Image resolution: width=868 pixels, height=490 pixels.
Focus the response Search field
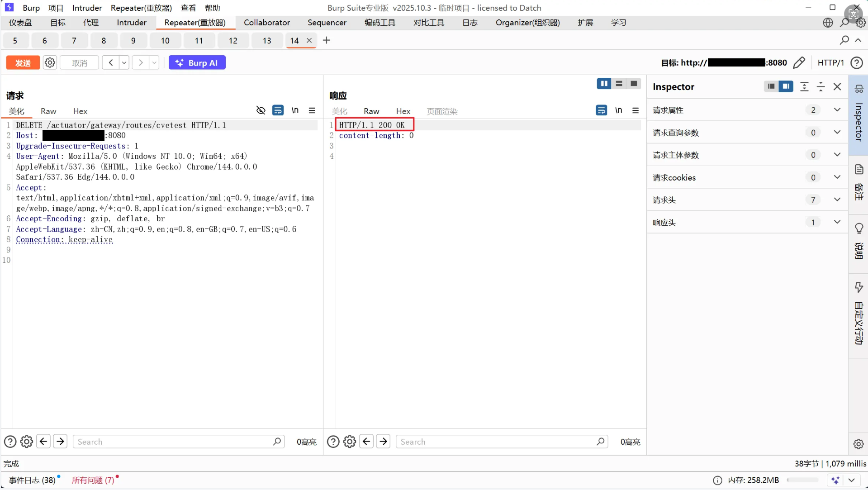coord(502,442)
